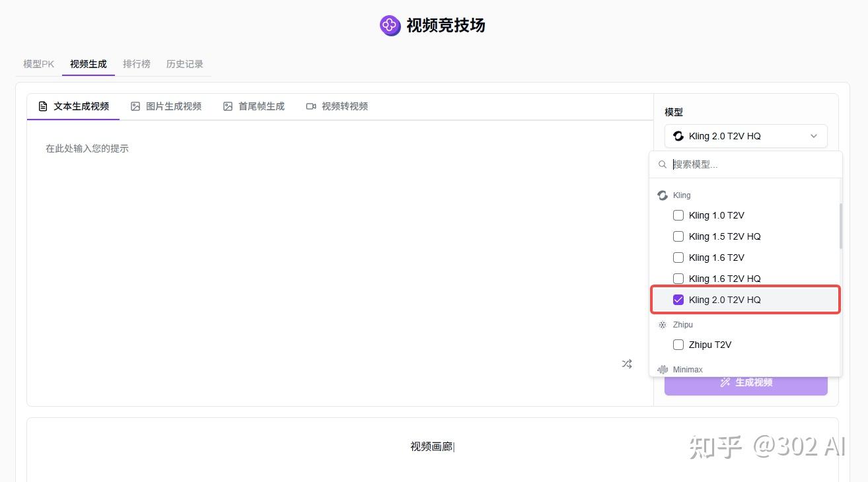The height and width of the screenshot is (482, 868).
Task: Switch to the 历史记录 tab
Action: click(x=185, y=64)
